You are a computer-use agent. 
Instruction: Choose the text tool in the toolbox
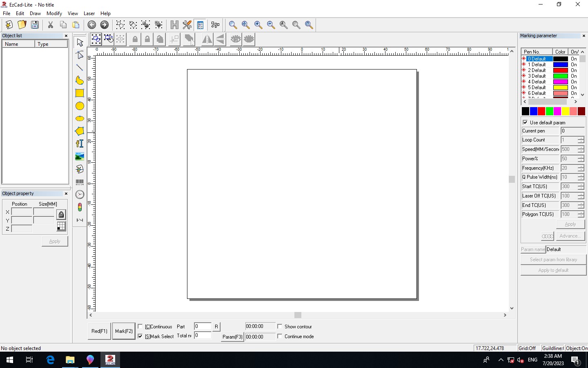80,144
